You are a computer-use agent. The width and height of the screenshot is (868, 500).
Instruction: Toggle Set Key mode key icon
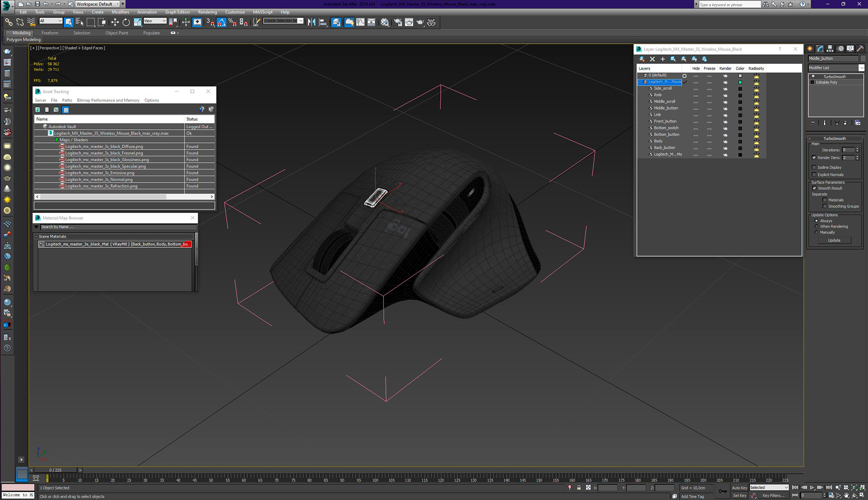(x=722, y=491)
